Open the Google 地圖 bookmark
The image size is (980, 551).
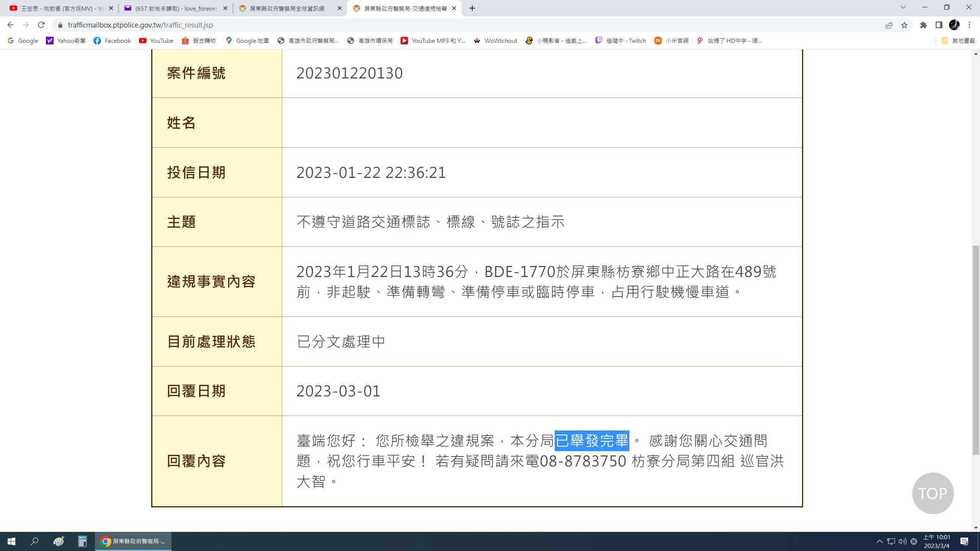click(x=247, y=41)
